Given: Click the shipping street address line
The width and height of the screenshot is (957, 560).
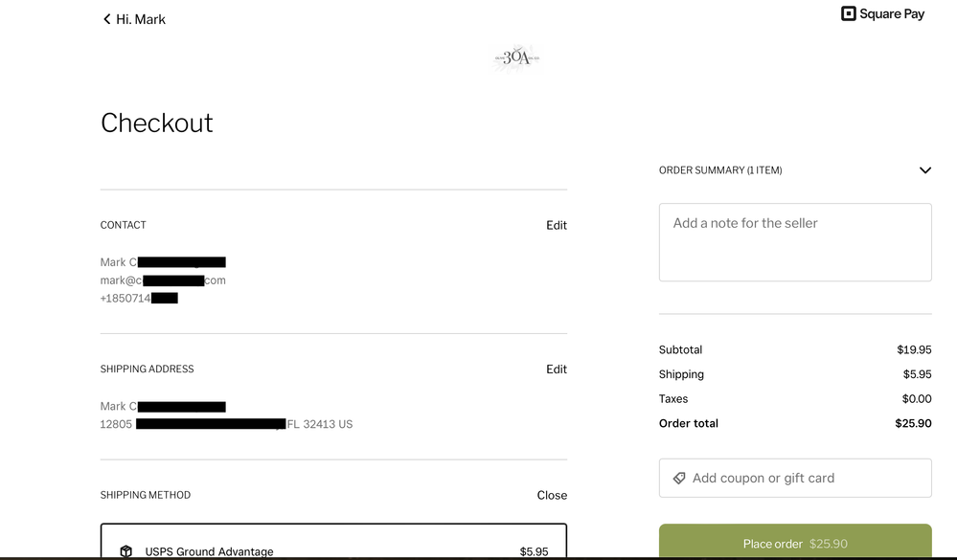Looking at the screenshot, I should (226, 424).
